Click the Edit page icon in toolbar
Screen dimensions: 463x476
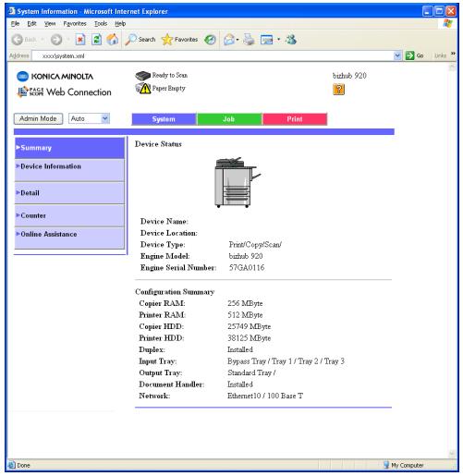(x=267, y=40)
